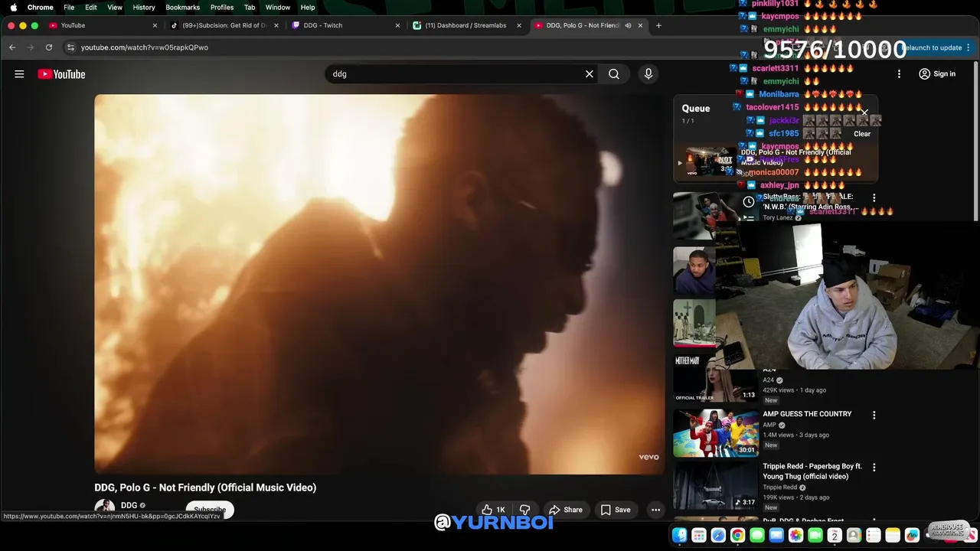Switch to the DDG - Twitch tab
This screenshot has width=980, height=551.
tap(345, 25)
